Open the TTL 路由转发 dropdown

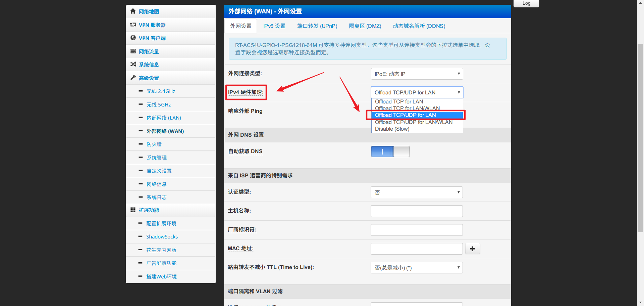[x=417, y=267]
